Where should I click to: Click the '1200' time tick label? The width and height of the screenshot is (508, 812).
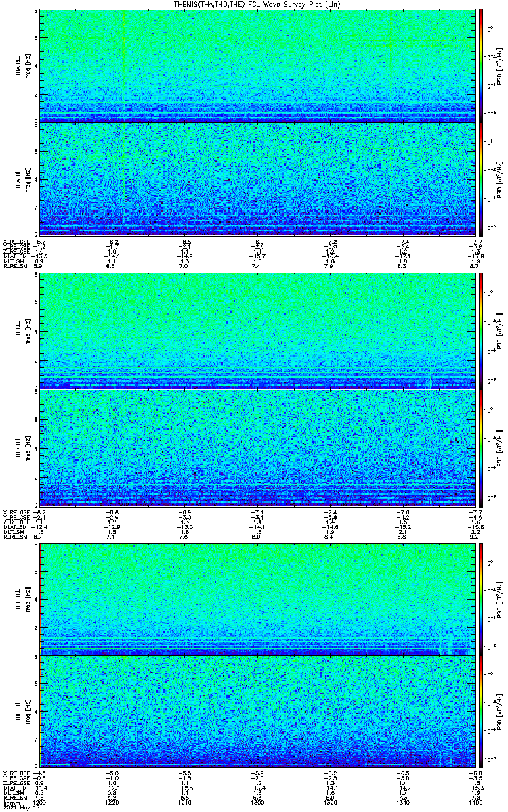tap(40, 802)
